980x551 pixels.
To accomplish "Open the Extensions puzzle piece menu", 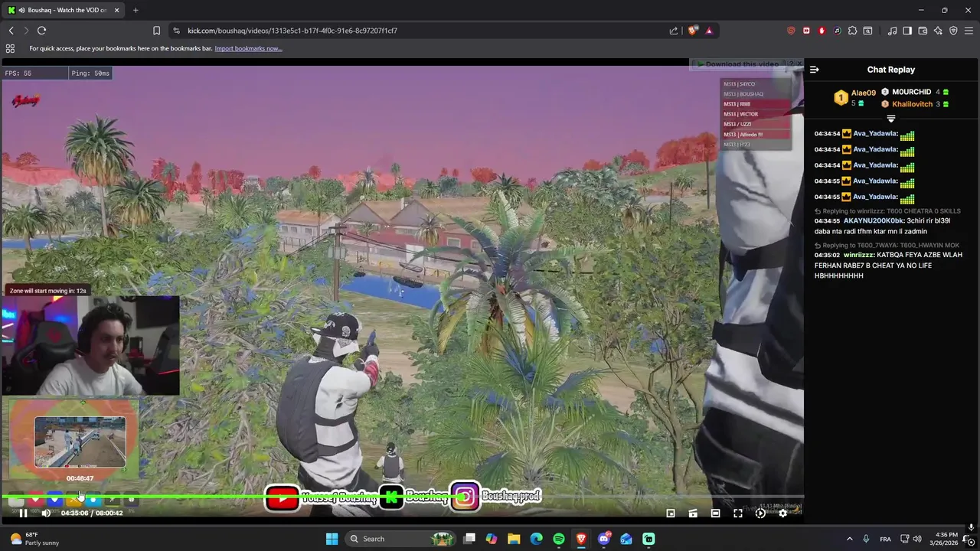I will point(852,31).
